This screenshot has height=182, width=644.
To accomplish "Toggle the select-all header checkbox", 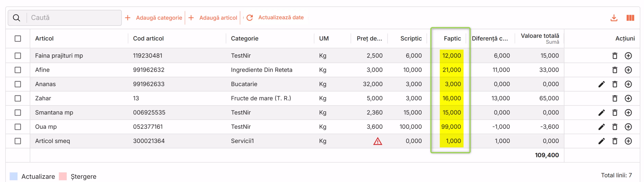I will click(18, 39).
